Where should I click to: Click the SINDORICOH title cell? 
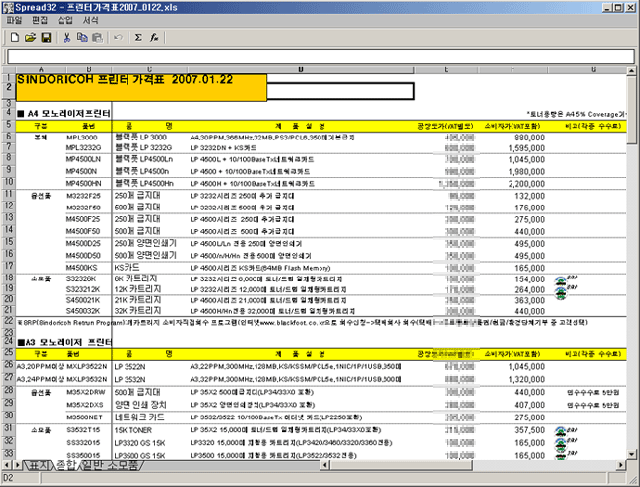coord(141,87)
